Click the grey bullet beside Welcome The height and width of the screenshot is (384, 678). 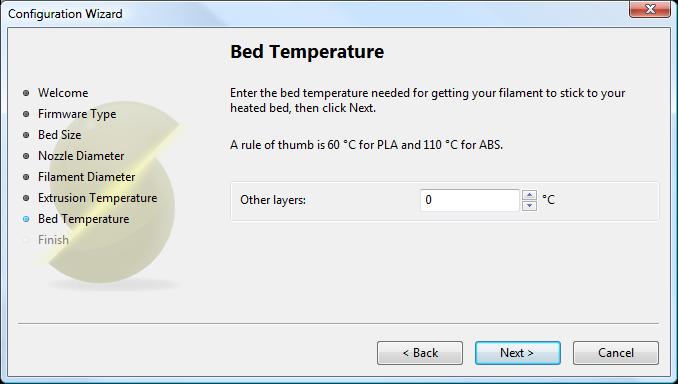click(26, 93)
